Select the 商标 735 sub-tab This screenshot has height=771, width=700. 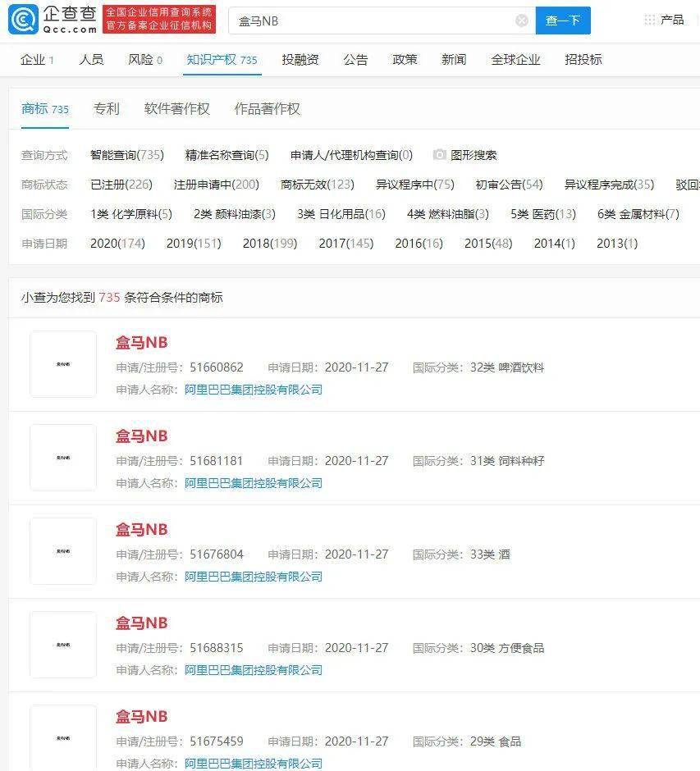pyautogui.click(x=45, y=108)
